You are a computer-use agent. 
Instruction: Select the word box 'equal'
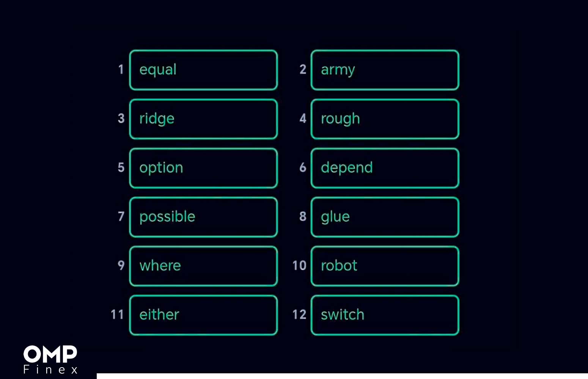coord(203,70)
